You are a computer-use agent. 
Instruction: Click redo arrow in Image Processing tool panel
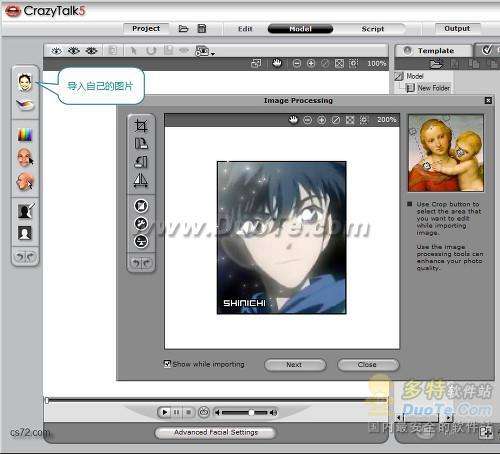pos(147,263)
